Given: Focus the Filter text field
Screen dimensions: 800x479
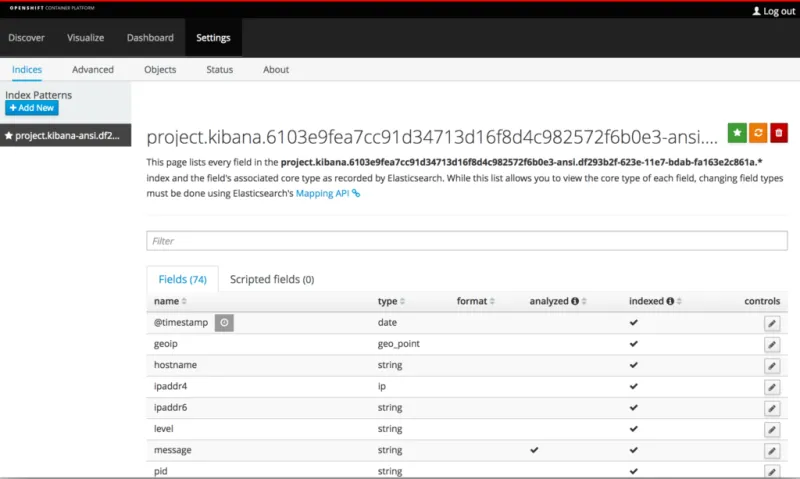Looking at the screenshot, I should click(x=467, y=241).
